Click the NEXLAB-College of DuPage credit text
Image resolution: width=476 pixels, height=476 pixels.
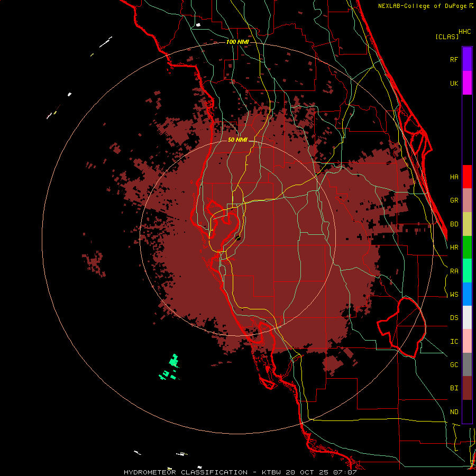[423, 6]
